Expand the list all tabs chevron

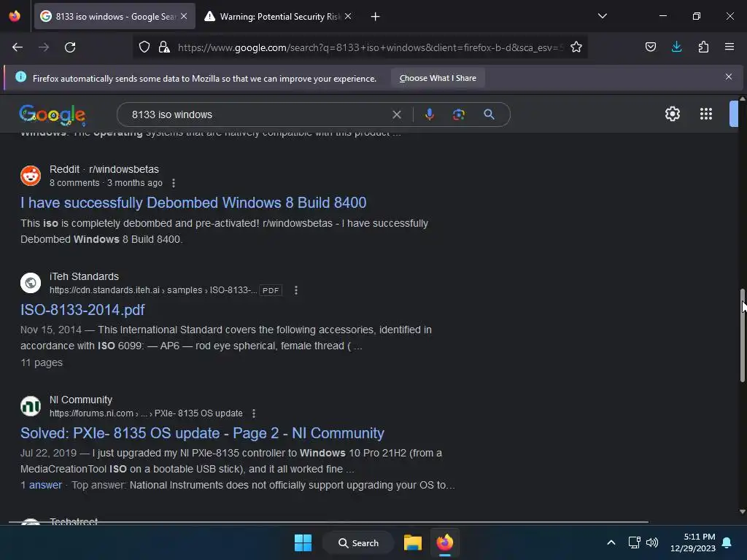[602, 16]
